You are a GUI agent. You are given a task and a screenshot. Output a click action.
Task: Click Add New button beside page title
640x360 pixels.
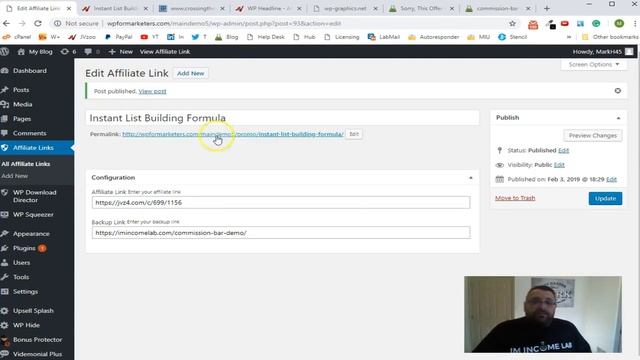(191, 73)
